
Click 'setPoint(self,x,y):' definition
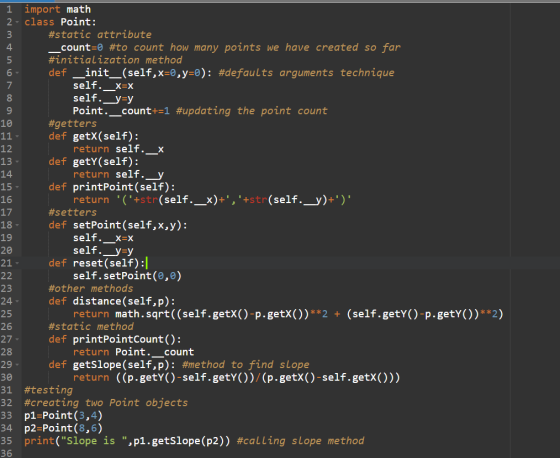[130, 225]
